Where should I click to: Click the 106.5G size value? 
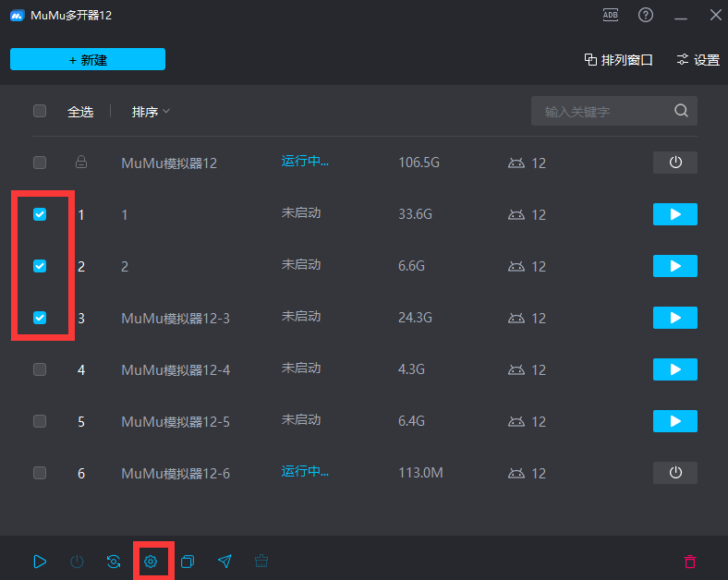[419, 163]
